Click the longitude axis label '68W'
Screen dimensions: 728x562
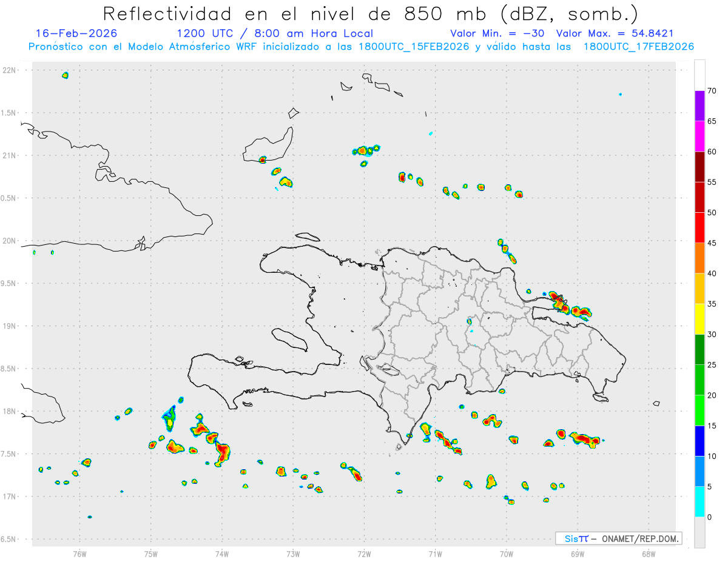click(x=649, y=554)
